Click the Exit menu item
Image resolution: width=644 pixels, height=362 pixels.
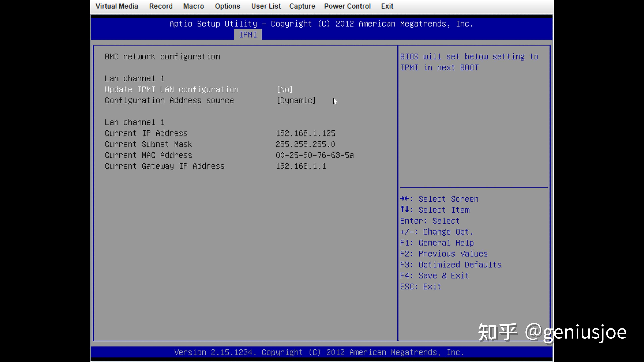[387, 6]
